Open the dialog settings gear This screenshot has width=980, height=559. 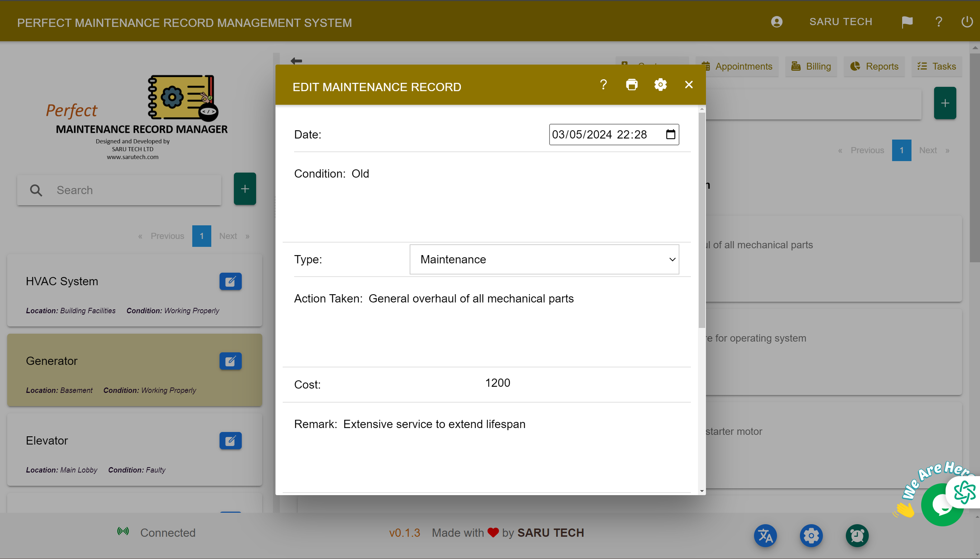[660, 84]
